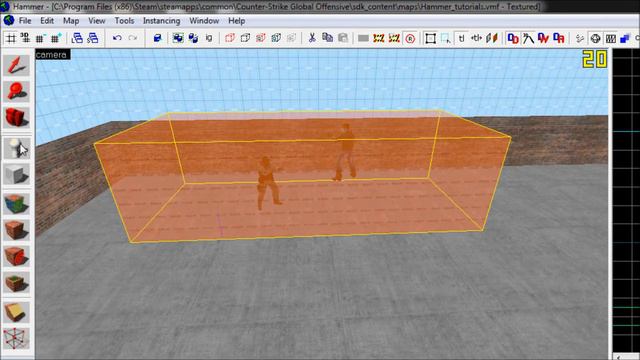
Task: Click the blue overlapping squares icon
Action: [625, 38]
